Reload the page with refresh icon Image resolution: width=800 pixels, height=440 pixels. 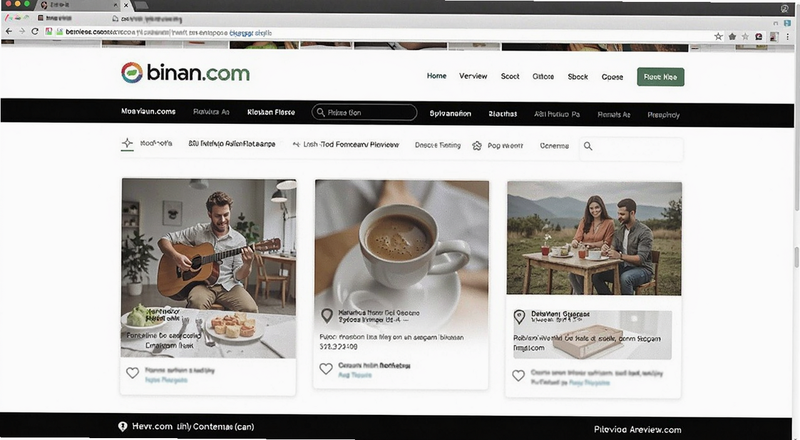[x=35, y=31]
